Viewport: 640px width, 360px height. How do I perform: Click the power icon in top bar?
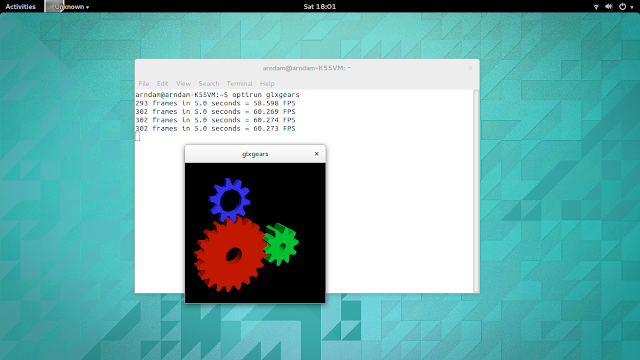(x=622, y=7)
